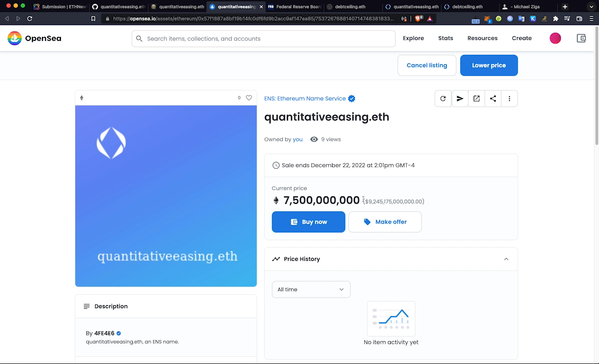Click Cancel listing
The image size is (599, 364).
pyautogui.click(x=427, y=65)
